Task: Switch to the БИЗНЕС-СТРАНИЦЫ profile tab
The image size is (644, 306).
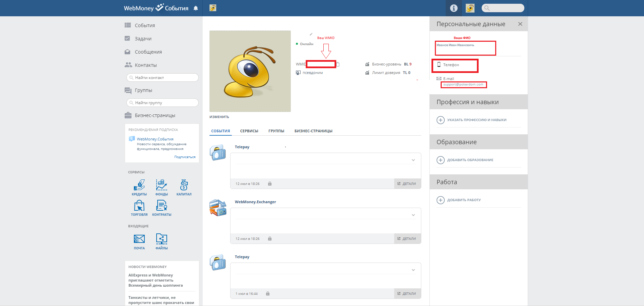Action: click(x=314, y=131)
